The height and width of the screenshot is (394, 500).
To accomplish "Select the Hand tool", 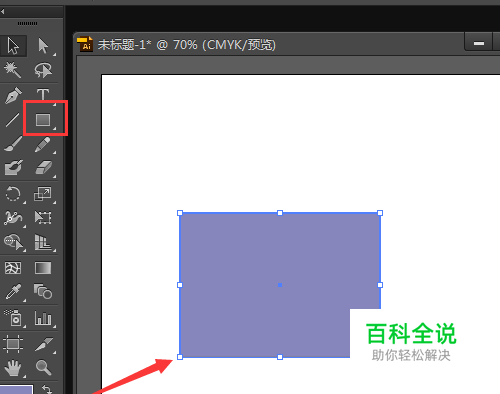I will tap(13, 368).
